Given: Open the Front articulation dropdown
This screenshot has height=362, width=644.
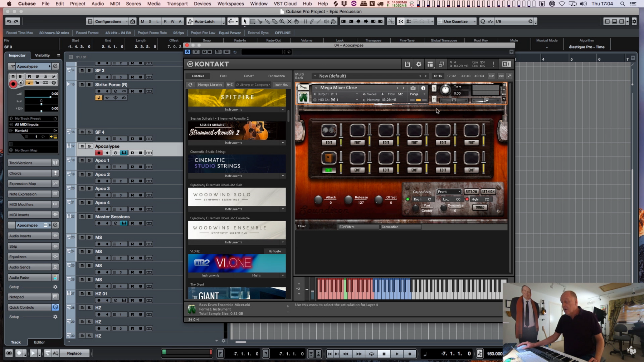Looking at the screenshot, I should (449, 192).
